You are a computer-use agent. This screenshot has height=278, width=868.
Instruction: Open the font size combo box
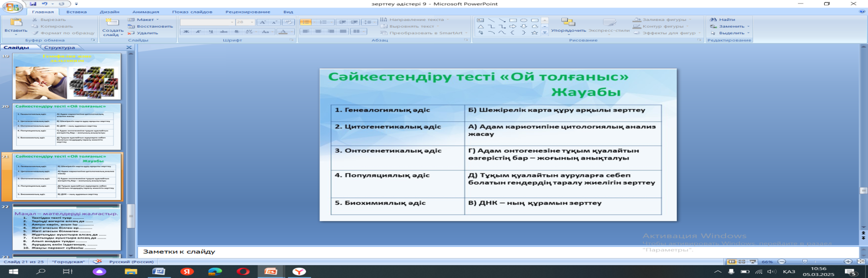(244, 22)
